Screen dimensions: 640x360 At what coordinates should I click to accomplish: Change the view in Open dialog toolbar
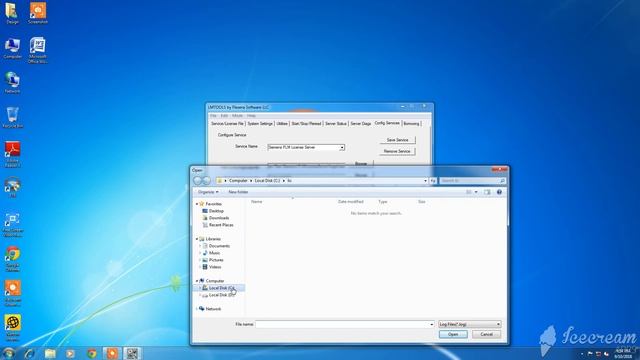click(x=469, y=192)
